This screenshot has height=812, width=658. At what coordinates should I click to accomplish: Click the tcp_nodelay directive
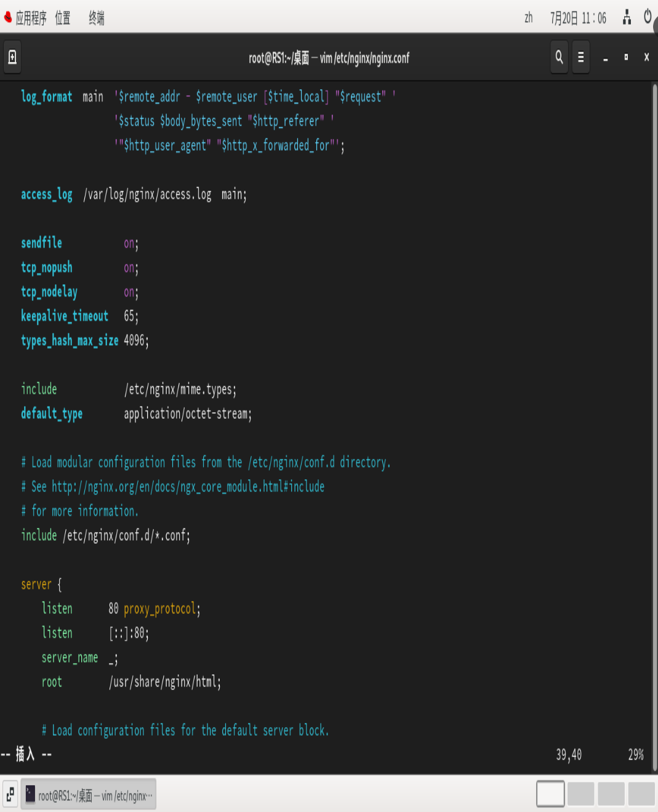pos(49,292)
